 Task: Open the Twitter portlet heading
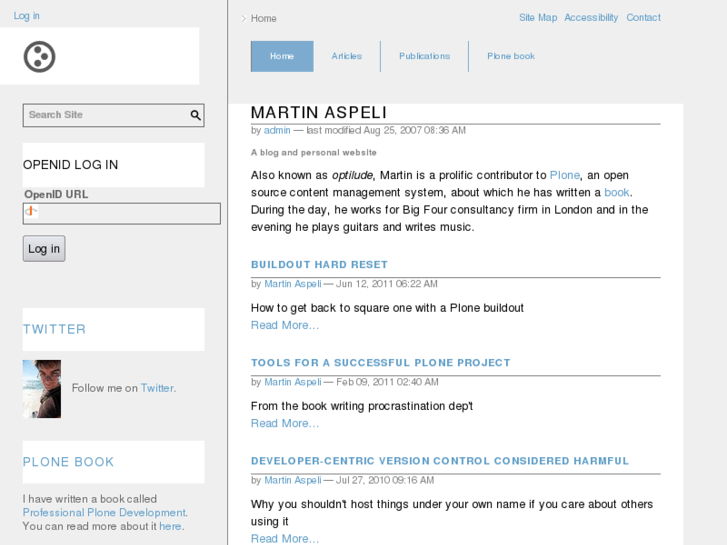[54, 329]
